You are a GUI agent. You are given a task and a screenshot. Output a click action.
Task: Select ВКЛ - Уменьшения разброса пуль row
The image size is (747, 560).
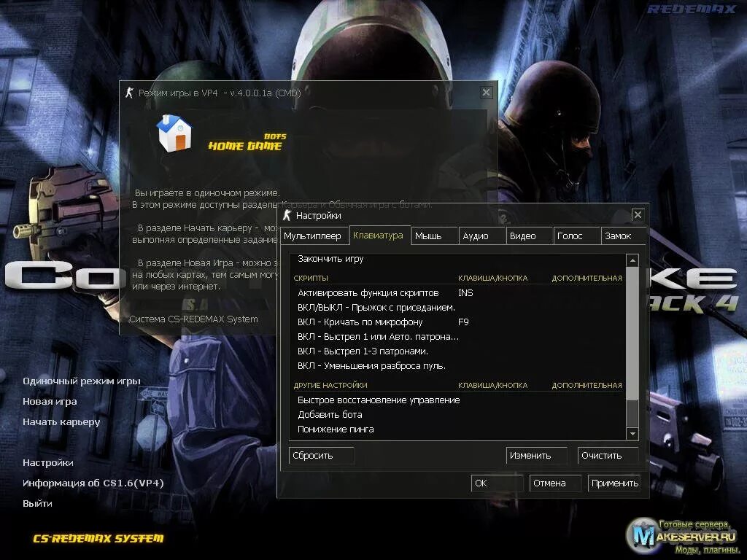pyautogui.click(x=458, y=366)
